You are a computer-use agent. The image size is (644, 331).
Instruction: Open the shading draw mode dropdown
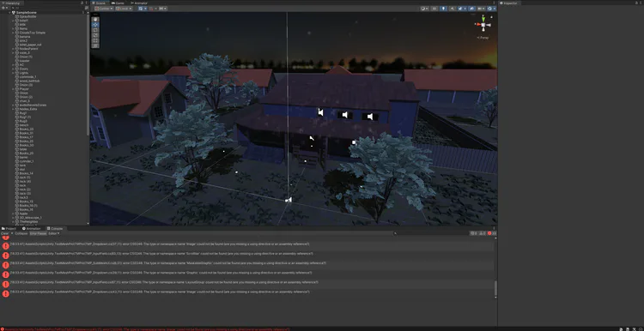(424, 9)
